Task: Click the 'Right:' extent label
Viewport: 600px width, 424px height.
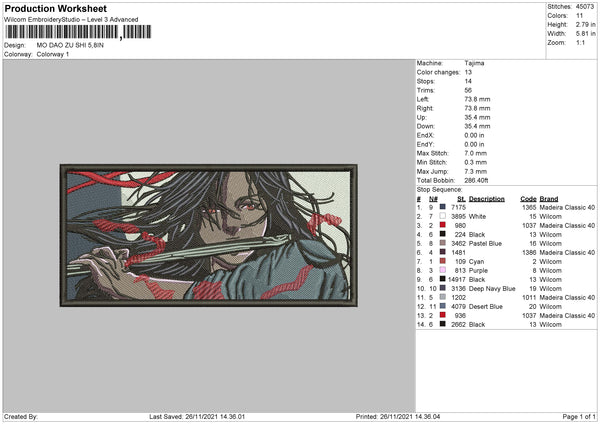Action: click(x=425, y=108)
